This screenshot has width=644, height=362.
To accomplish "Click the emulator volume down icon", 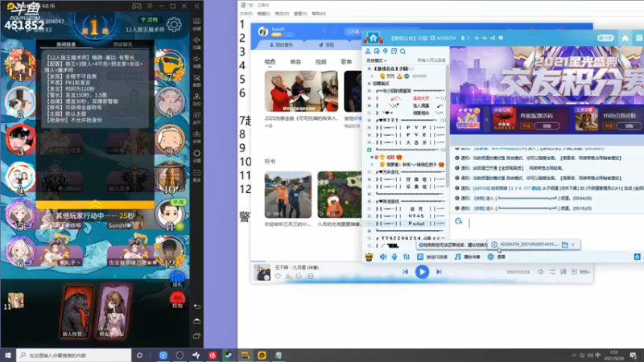I will pyautogui.click(x=197, y=59).
